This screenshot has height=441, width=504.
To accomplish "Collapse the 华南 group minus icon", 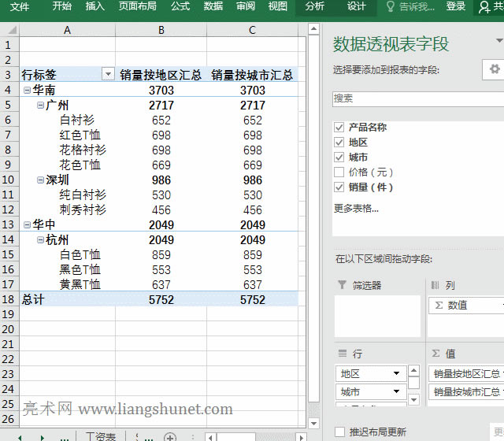I will [x=28, y=91].
